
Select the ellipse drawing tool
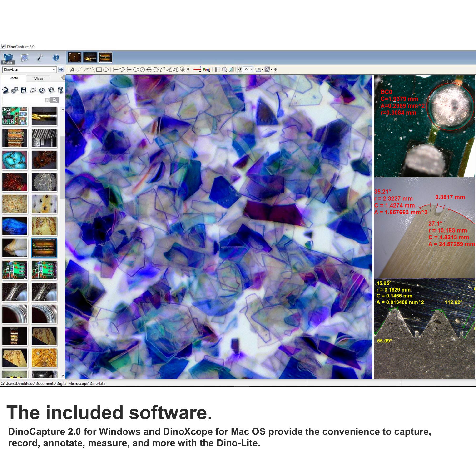(x=106, y=70)
